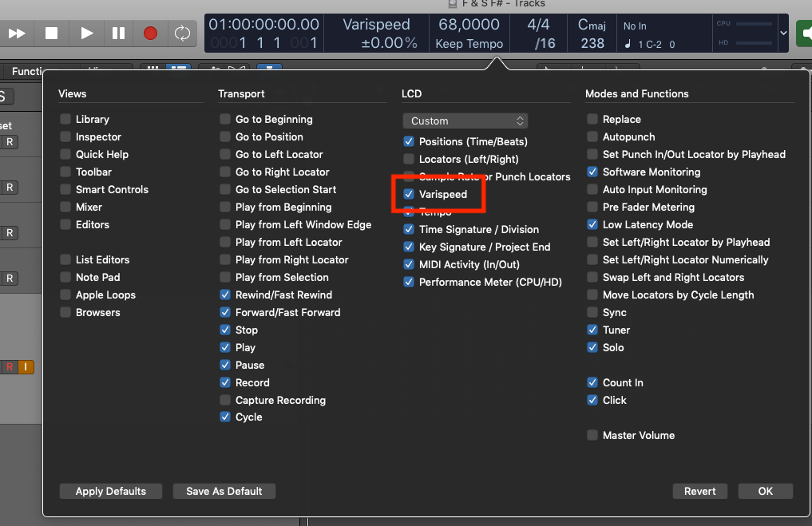
Task: Check Locators (Left/Right) LCD option
Action: 409,159
